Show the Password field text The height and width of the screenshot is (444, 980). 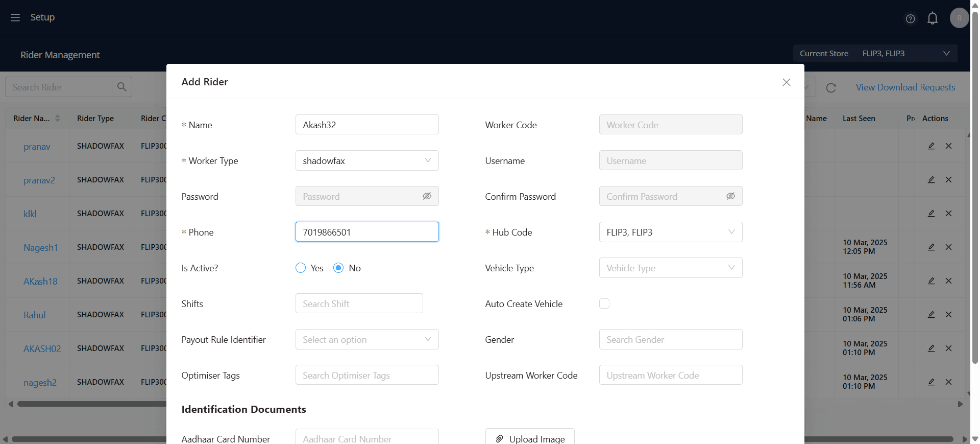[427, 196]
